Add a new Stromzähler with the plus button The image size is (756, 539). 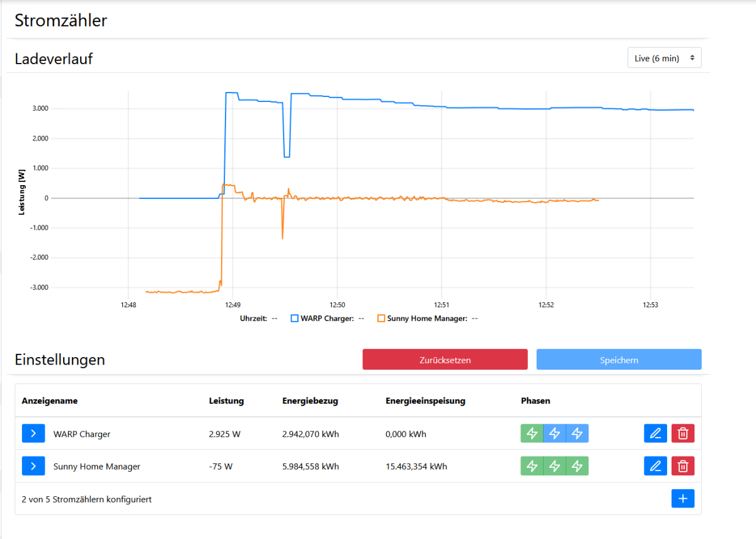[683, 499]
